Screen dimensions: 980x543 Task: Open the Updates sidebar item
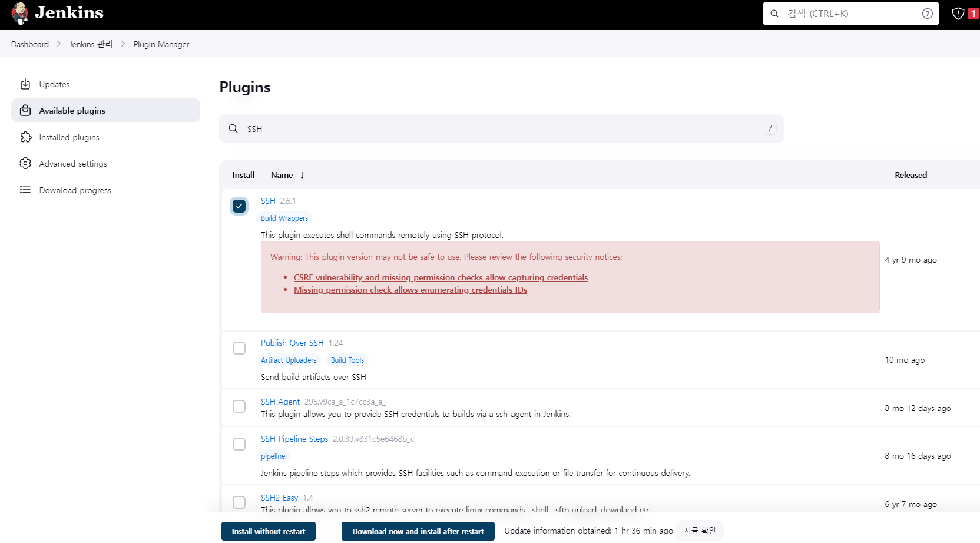click(x=105, y=84)
